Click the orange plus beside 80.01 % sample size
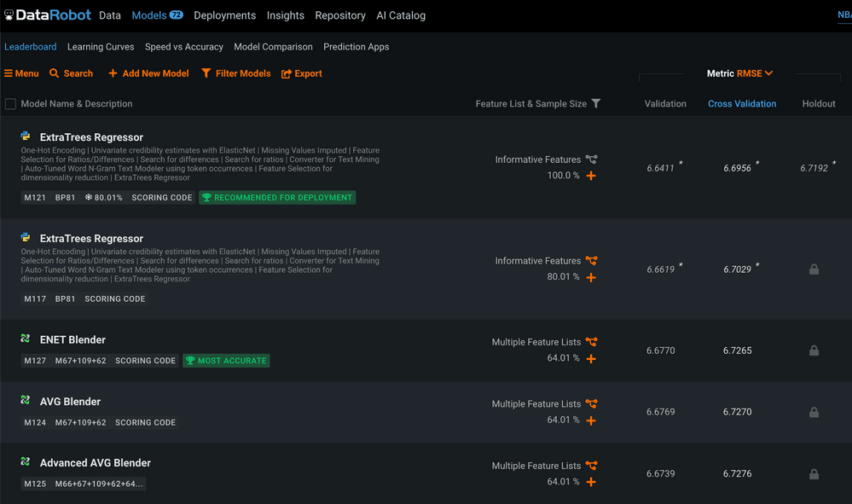This screenshot has width=852, height=504. 591,277
